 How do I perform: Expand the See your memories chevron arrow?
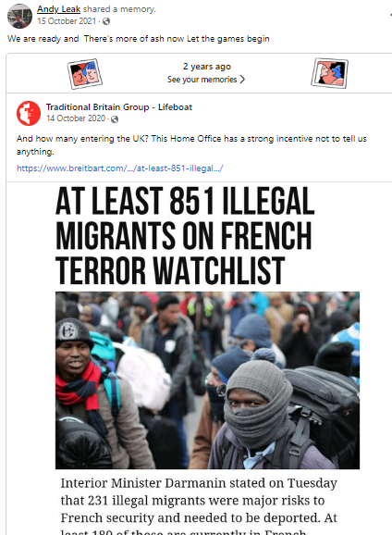click(x=242, y=80)
